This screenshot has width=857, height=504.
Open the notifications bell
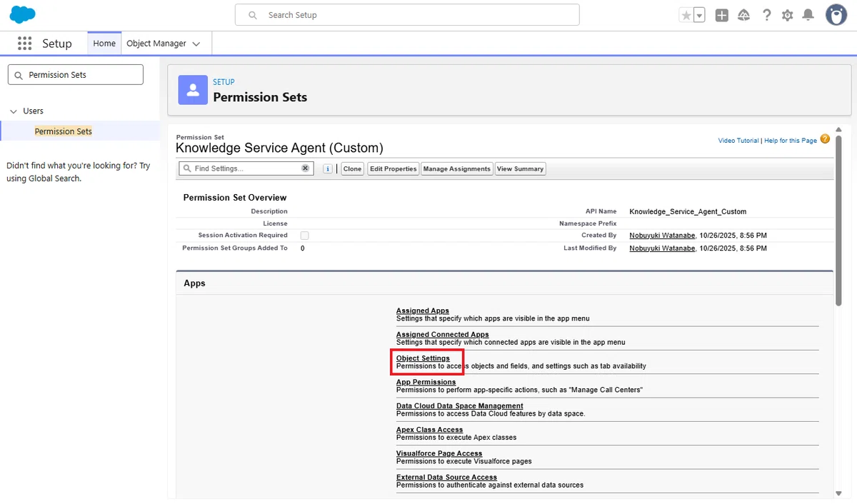[x=808, y=15]
